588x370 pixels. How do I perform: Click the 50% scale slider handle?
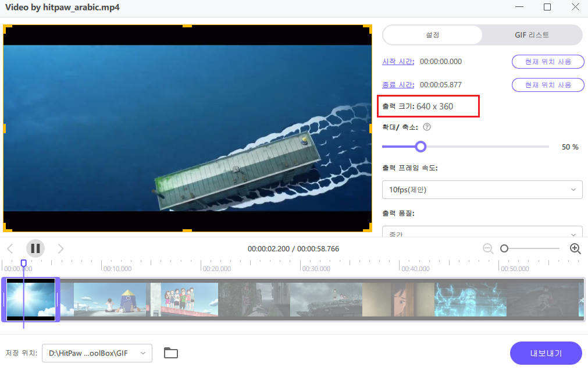click(420, 147)
